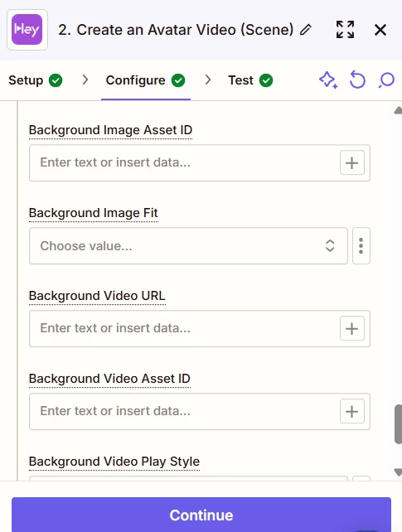Focus Background Image Asset ID input
Screen dimensions: 402x532
[183, 163]
